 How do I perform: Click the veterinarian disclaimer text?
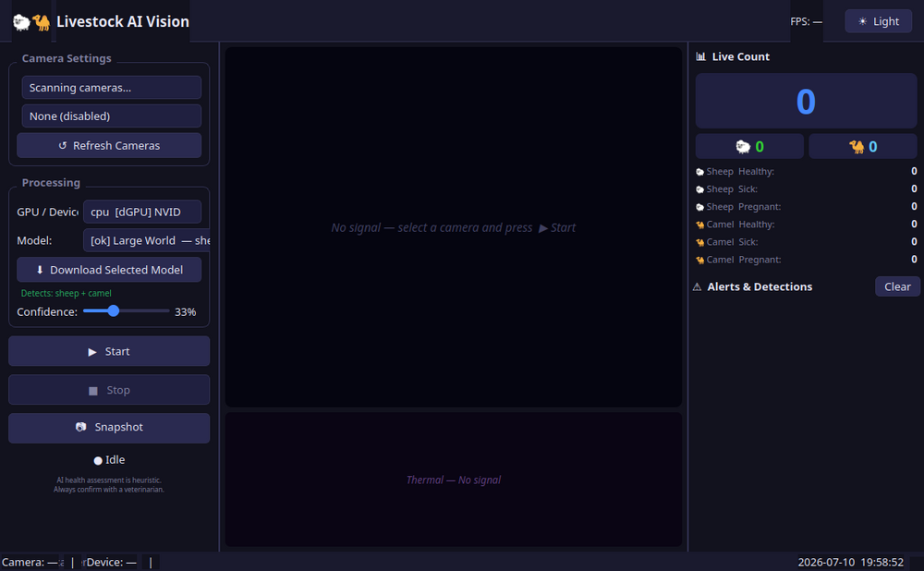click(x=109, y=485)
